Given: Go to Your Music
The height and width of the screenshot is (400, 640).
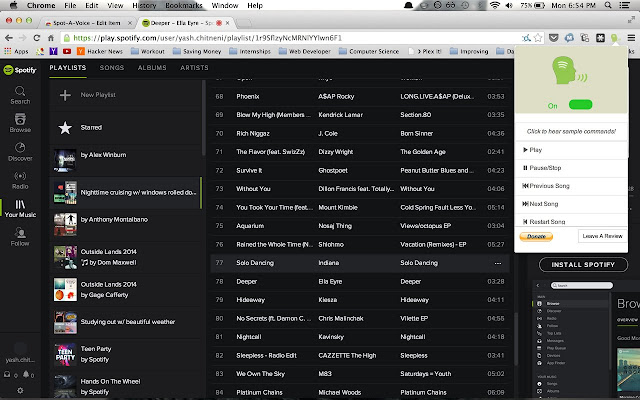Looking at the screenshot, I should coord(20,209).
